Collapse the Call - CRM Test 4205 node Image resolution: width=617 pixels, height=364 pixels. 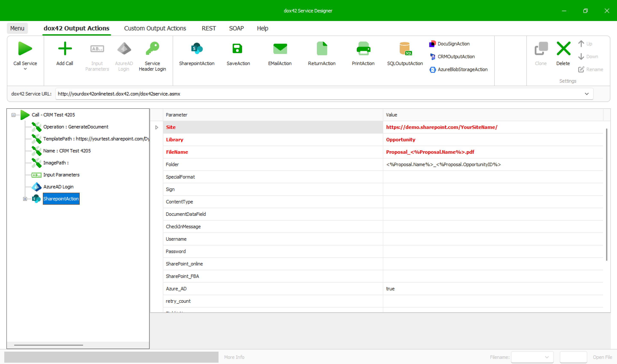click(x=13, y=115)
